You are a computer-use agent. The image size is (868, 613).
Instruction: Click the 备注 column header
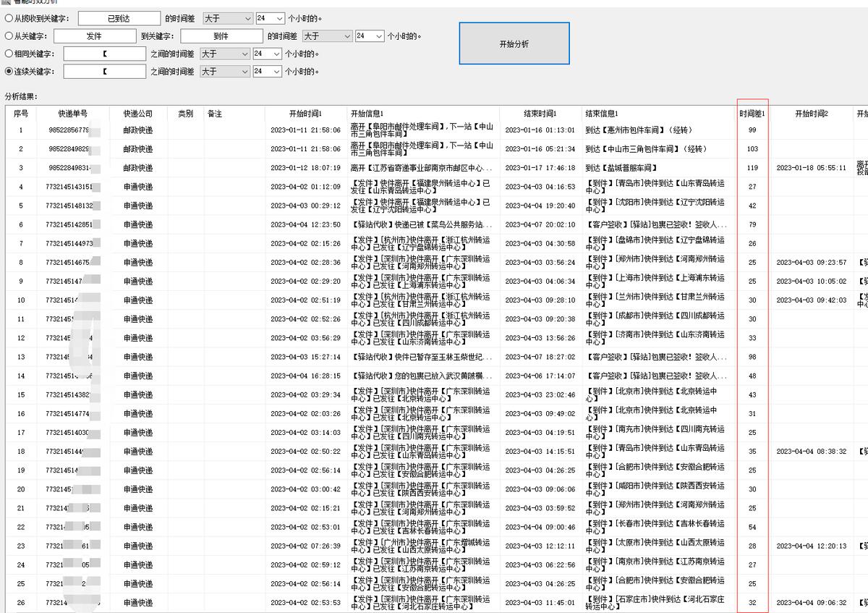tap(234, 114)
